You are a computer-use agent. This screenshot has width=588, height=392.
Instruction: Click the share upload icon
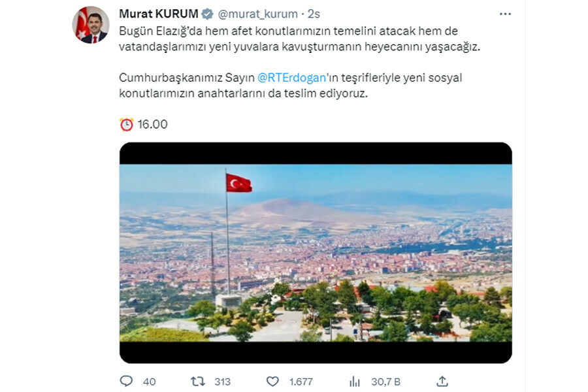coord(442,382)
